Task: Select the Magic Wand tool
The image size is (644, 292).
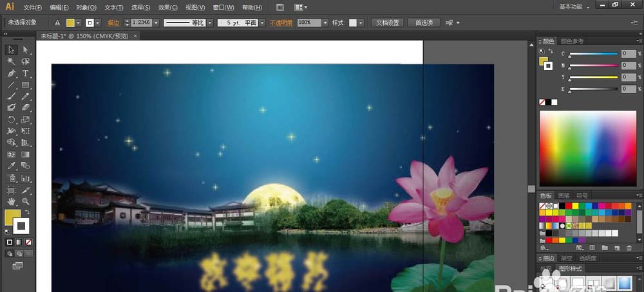Action: pos(11,62)
